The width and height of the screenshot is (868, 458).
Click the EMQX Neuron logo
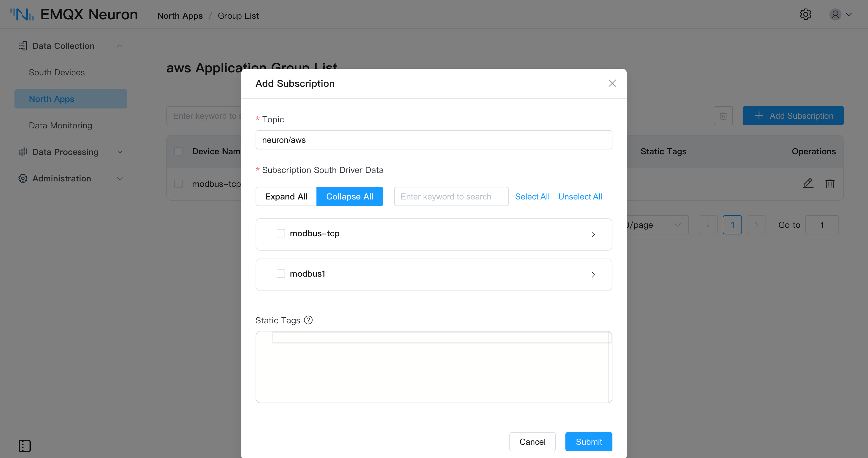74,14
